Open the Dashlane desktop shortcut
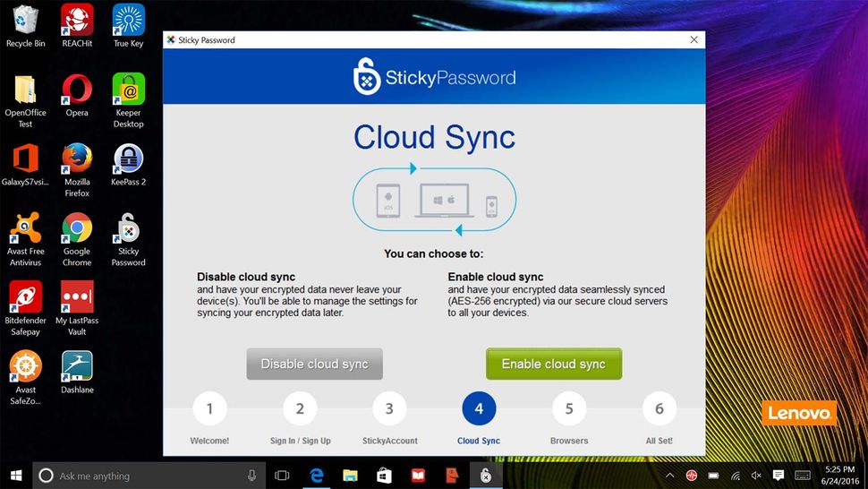 pyautogui.click(x=77, y=373)
